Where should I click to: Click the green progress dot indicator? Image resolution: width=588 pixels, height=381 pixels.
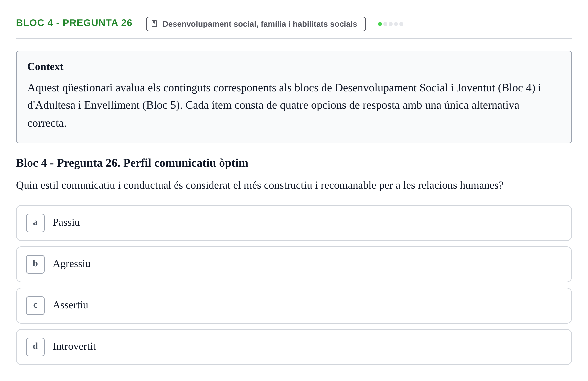coord(380,24)
